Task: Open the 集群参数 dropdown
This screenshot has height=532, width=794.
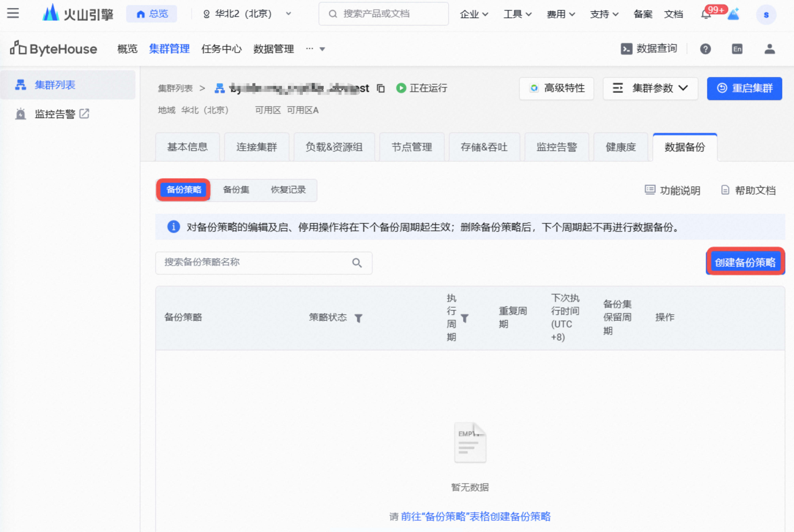Action: pos(650,88)
